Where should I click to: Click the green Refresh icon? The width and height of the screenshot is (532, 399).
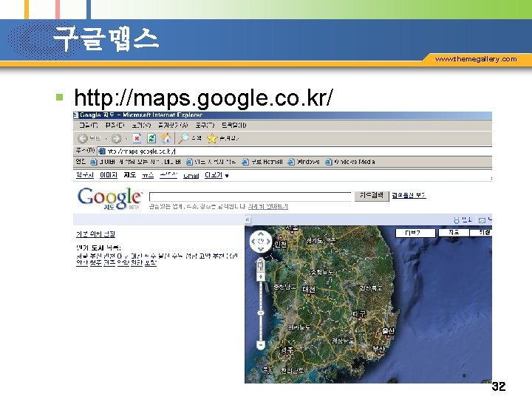[x=151, y=138]
